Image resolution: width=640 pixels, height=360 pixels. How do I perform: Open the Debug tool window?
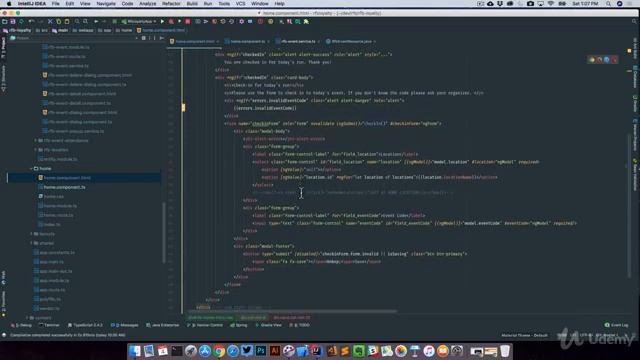pyautogui.click(x=22, y=325)
